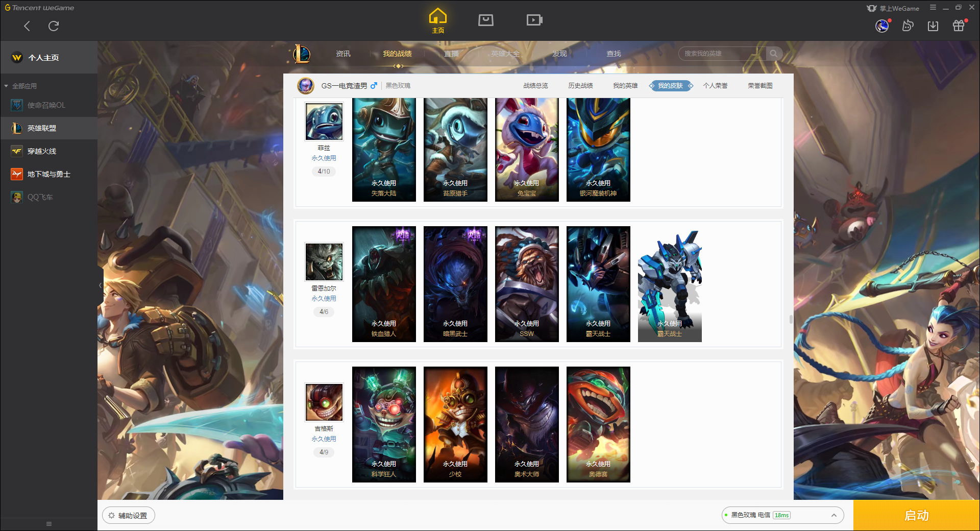Click the 搜索我的英雄 search field
Image resolution: width=980 pixels, height=531 pixels.
(722, 54)
